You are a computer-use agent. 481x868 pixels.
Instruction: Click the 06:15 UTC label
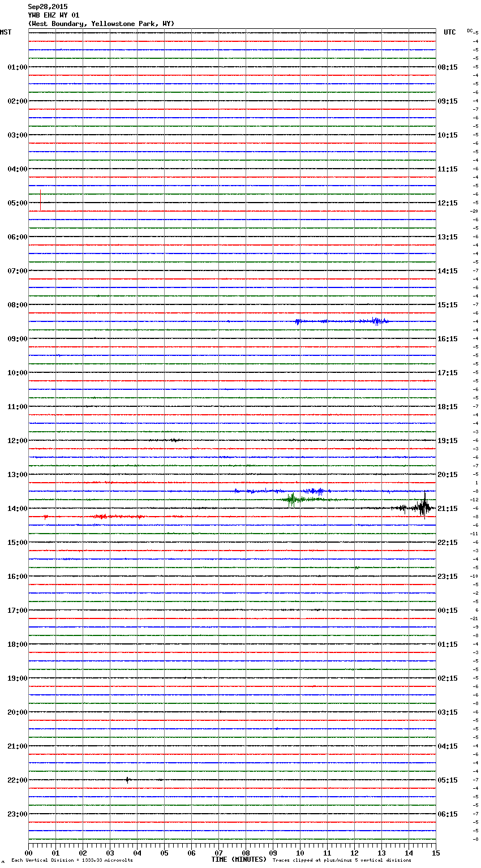click(448, 814)
